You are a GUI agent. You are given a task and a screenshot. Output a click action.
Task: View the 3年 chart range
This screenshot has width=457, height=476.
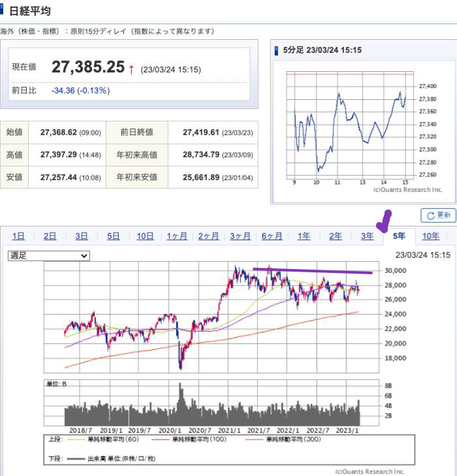click(367, 236)
